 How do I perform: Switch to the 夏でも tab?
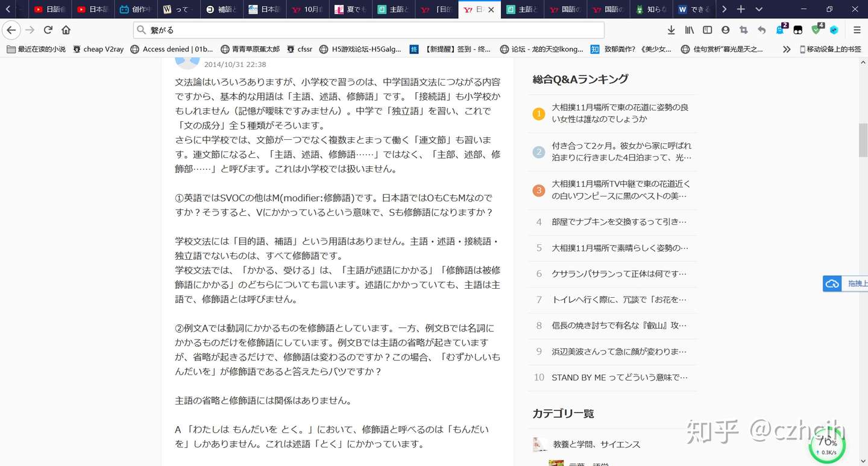click(351, 10)
